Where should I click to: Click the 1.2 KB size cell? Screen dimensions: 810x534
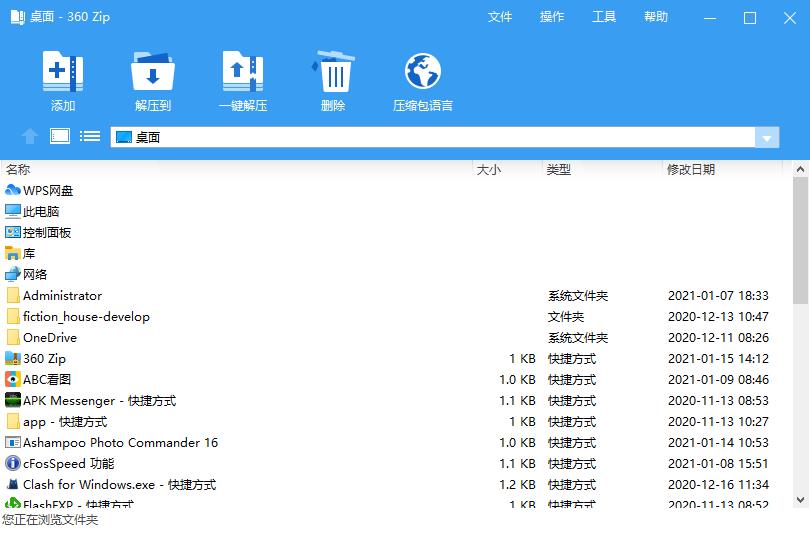click(x=517, y=485)
